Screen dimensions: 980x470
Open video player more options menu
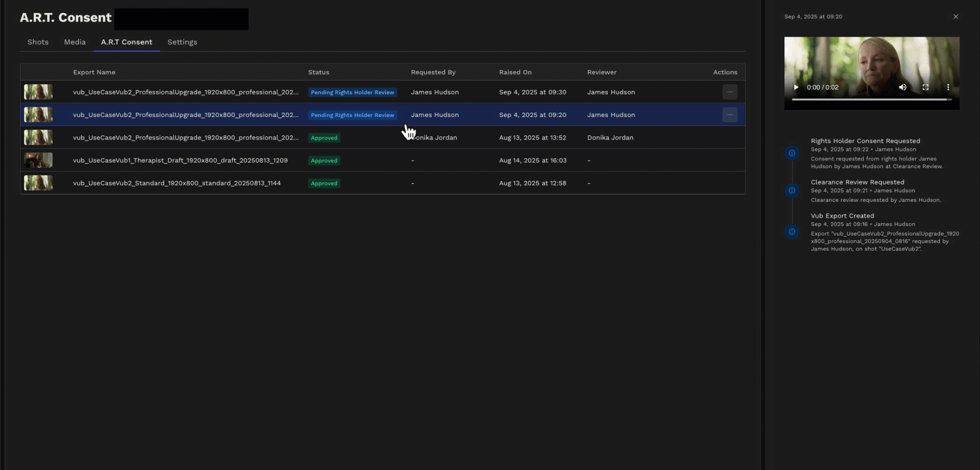[948, 87]
